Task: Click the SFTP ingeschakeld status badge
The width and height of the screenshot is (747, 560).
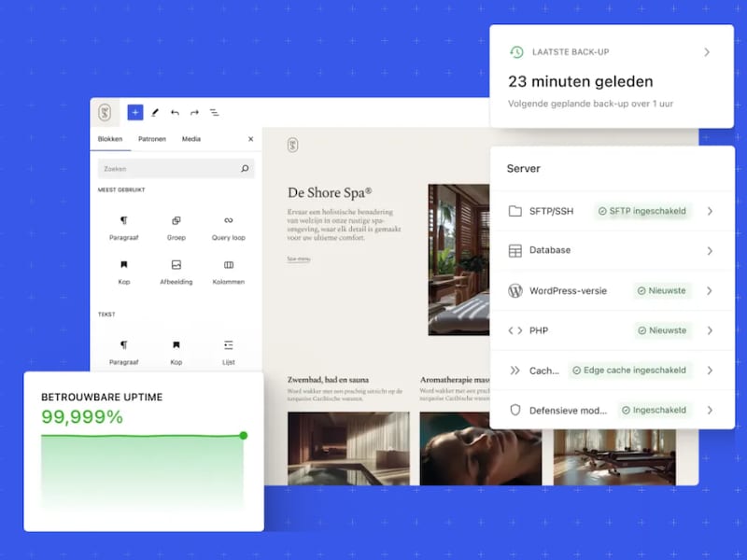Action: pos(642,211)
